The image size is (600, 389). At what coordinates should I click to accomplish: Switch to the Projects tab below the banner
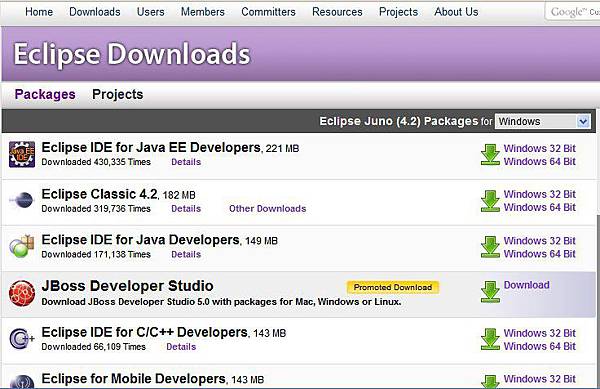coord(117,94)
